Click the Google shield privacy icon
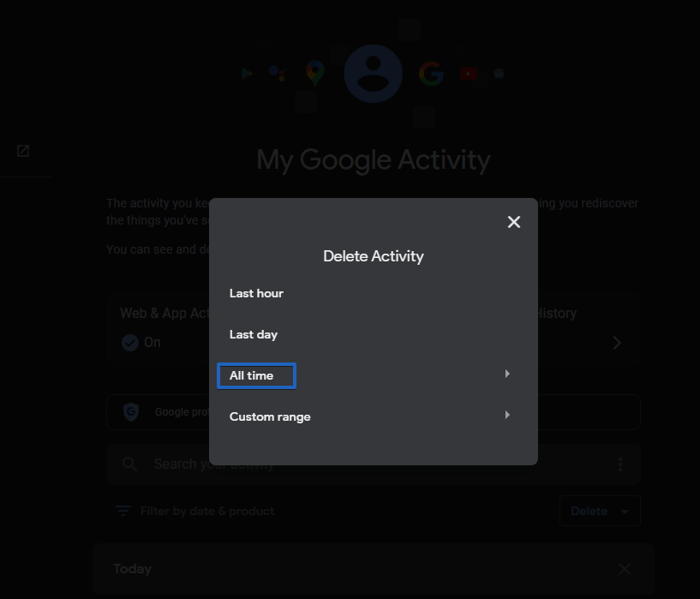700x599 pixels. (131, 412)
